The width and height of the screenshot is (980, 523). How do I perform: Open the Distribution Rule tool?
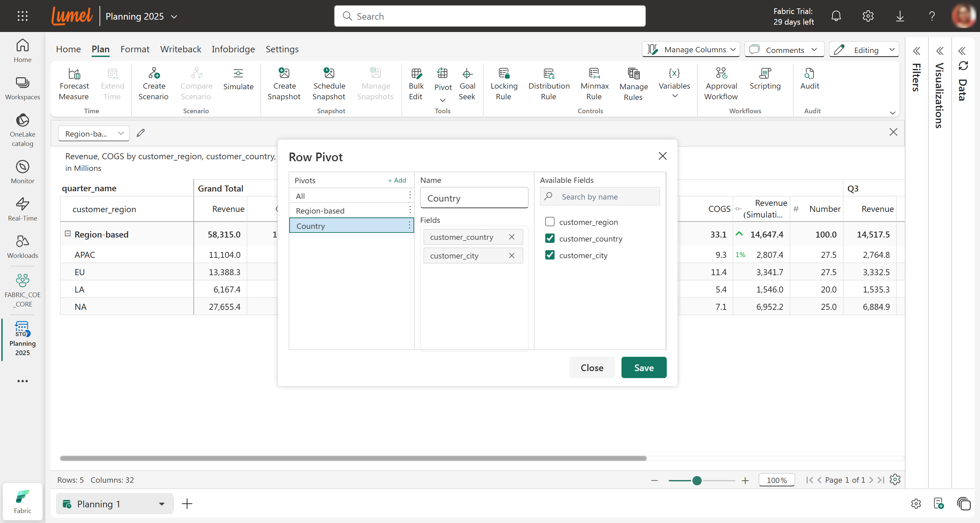[x=549, y=84]
